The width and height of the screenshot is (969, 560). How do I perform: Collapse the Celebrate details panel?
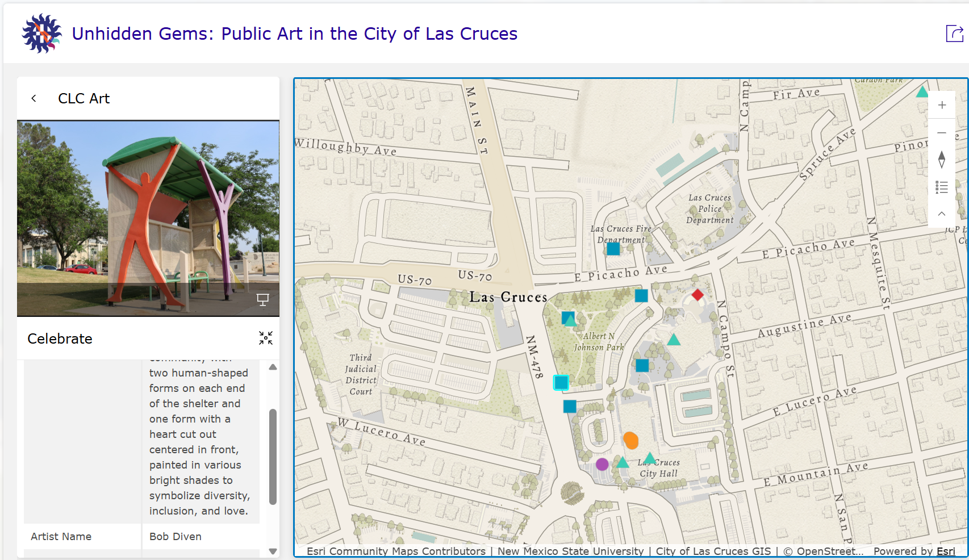click(266, 338)
